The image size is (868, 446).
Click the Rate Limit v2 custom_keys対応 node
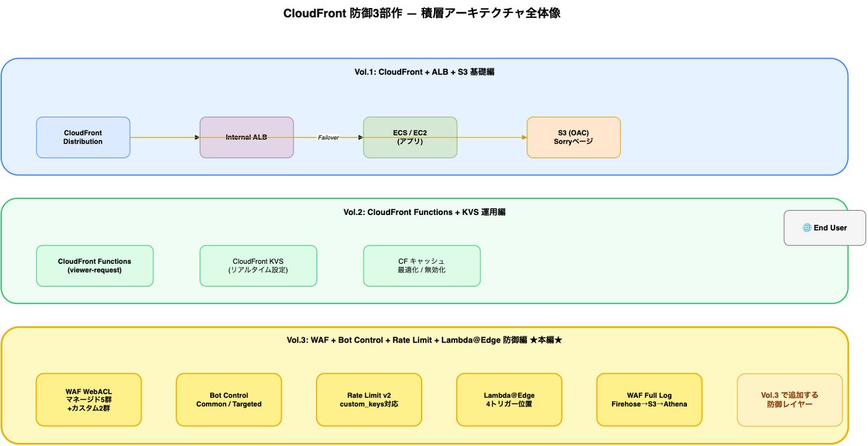(x=369, y=400)
